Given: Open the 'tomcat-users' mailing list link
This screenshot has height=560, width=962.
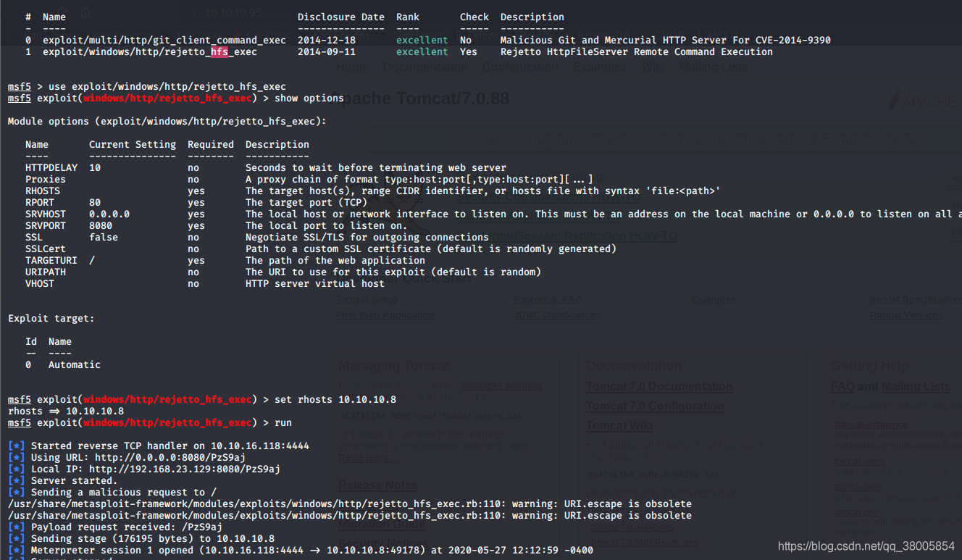Looking at the screenshot, I should [860, 461].
